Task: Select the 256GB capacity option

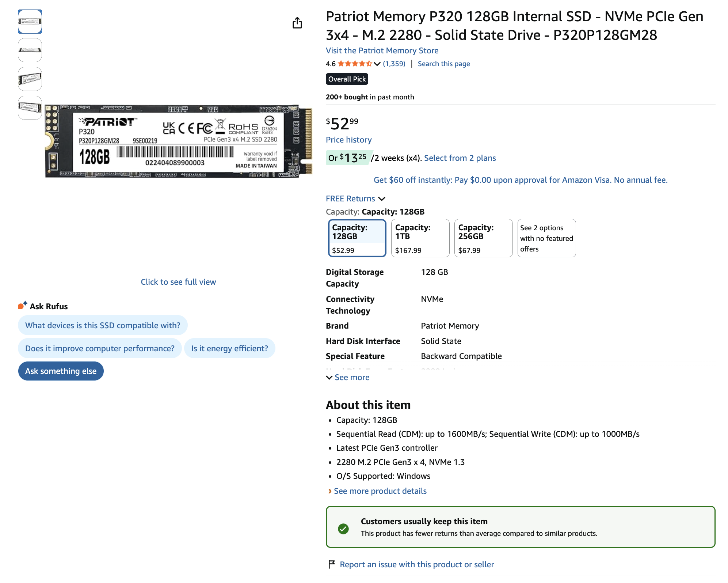Action: [483, 238]
